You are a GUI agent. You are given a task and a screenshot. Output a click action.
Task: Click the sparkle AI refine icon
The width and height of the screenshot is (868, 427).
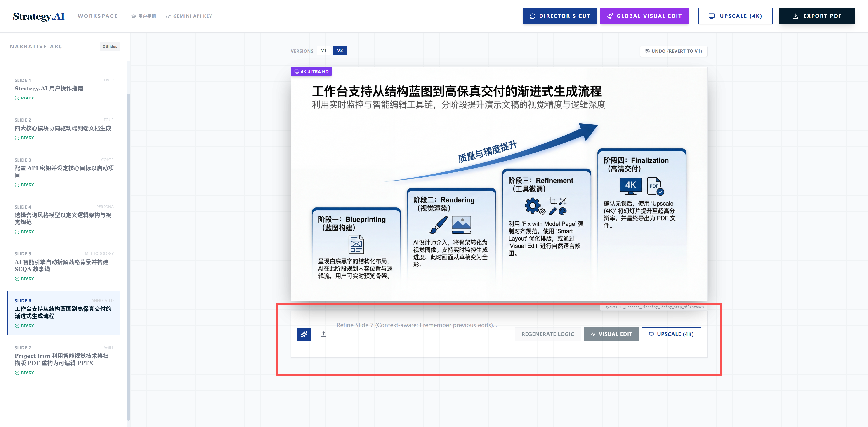(304, 334)
